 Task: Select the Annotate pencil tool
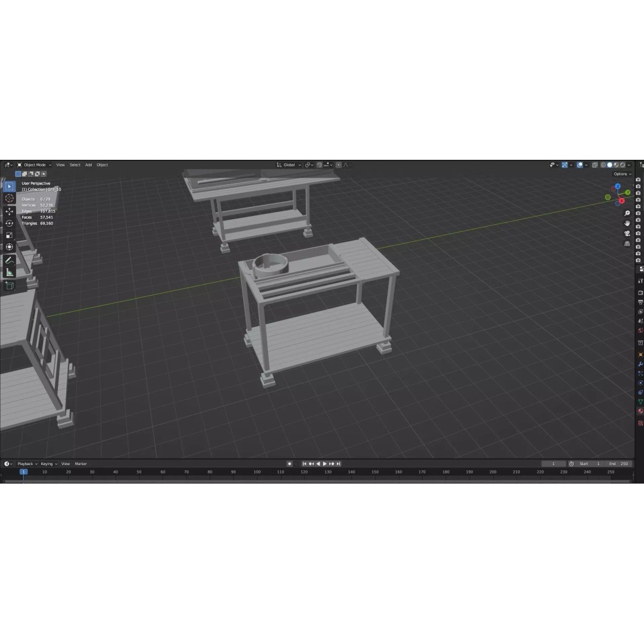pyautogui.click(x=10, y=261)
